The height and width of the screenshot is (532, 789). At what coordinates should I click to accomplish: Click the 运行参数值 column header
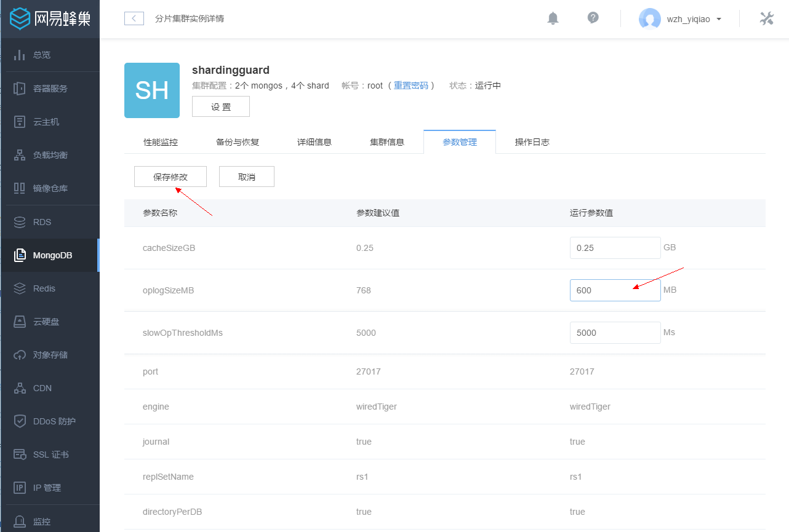click(591, 213)
